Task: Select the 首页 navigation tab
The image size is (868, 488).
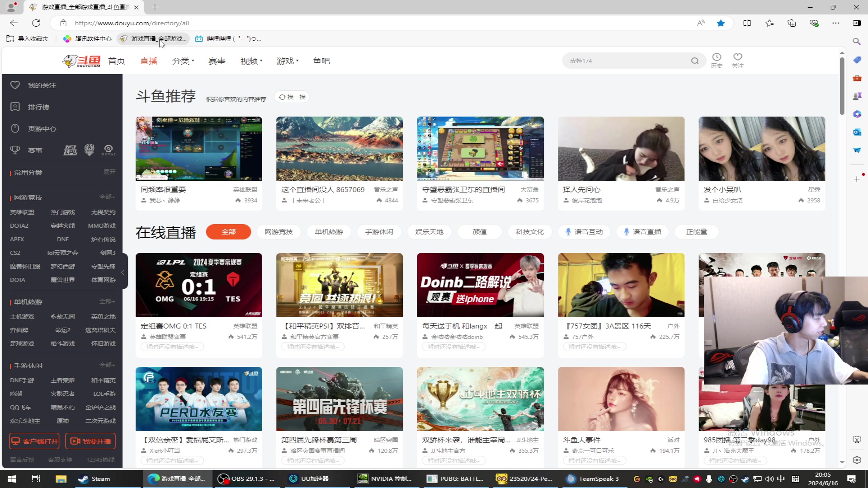Action: point(117,61)
